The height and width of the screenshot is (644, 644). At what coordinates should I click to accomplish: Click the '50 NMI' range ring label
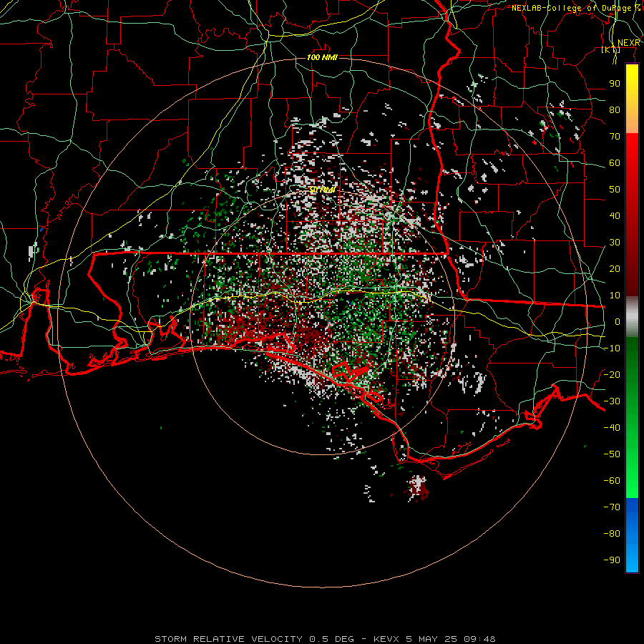(x=322, y=190)
